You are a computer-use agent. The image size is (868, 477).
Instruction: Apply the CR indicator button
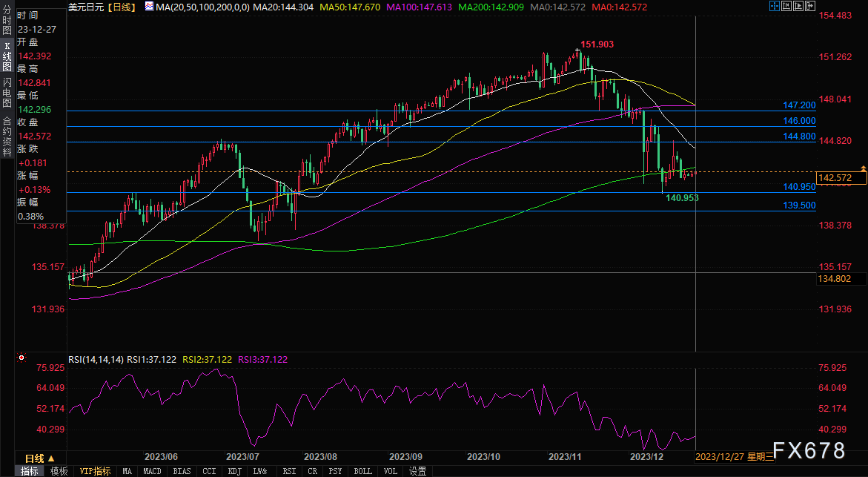[313, 471]
